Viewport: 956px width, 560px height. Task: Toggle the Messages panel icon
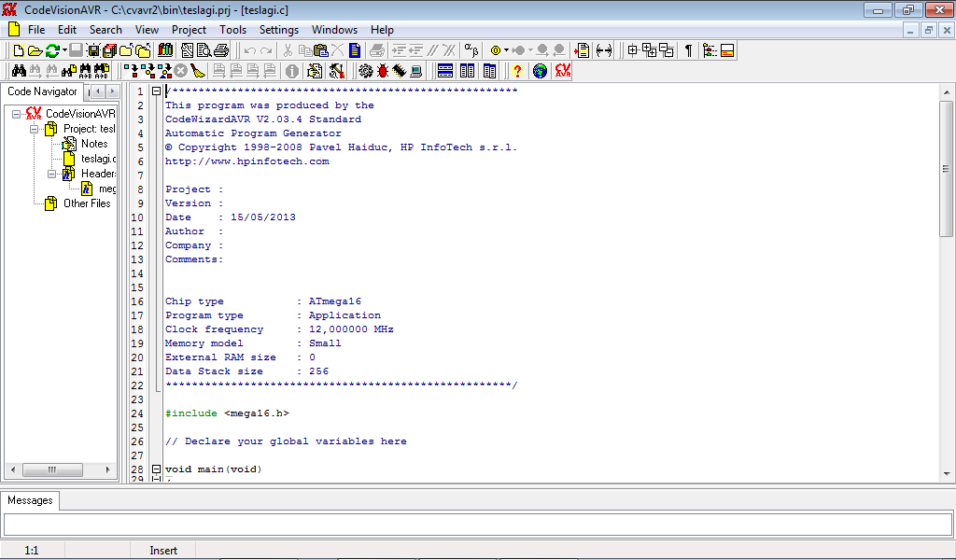(727, 50)
